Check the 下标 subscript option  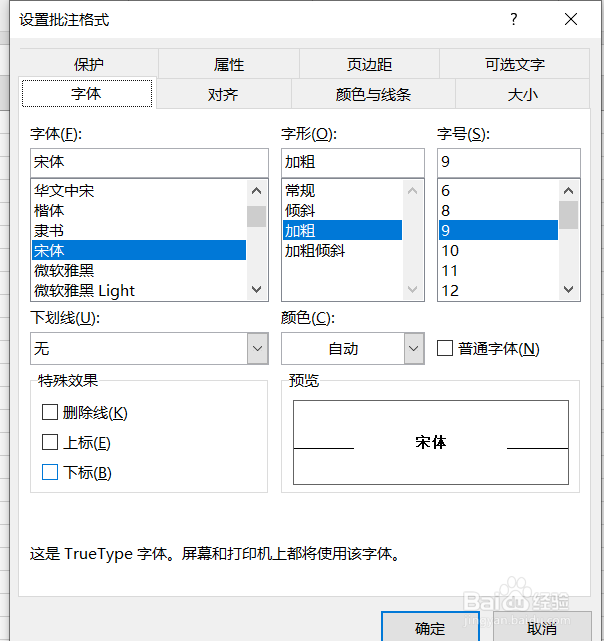[50, 473]
